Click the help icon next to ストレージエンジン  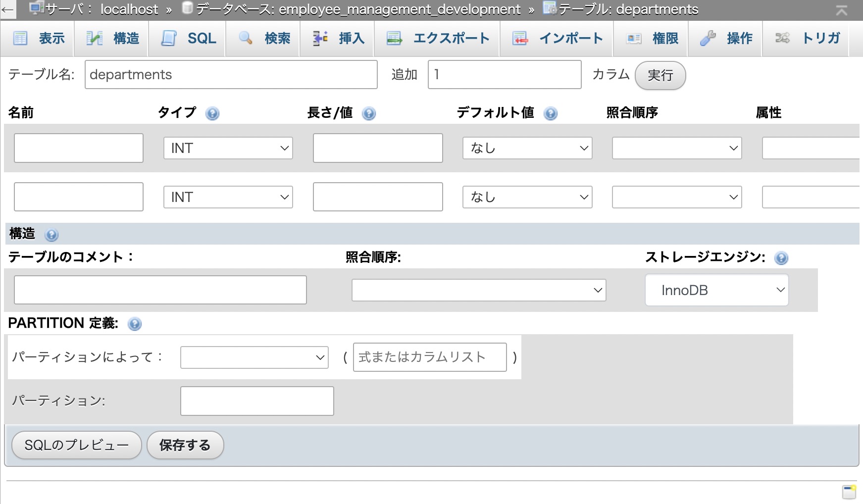pyautogui.click(x=781, y=258)
